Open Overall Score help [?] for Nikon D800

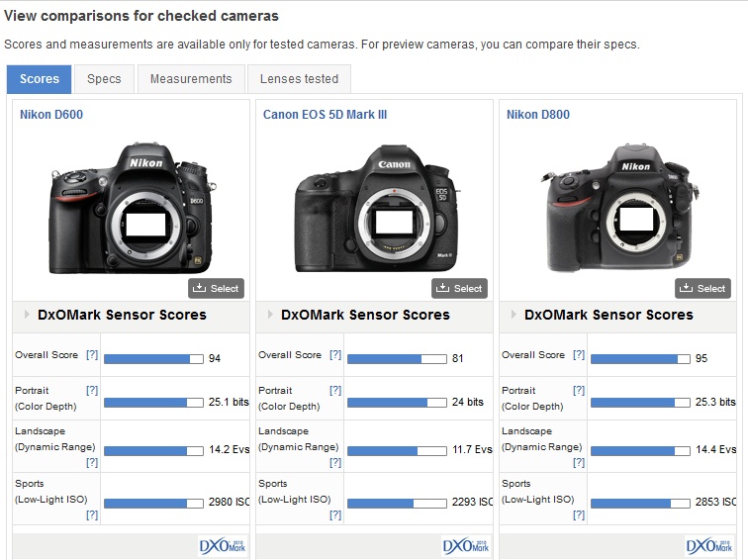tap(579, 354)
